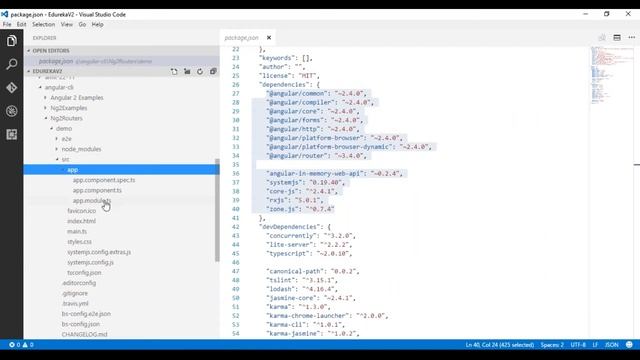Screen dimensions: 640x360
Task: Open favicon.ico file
Action: [x=82, y=211]
